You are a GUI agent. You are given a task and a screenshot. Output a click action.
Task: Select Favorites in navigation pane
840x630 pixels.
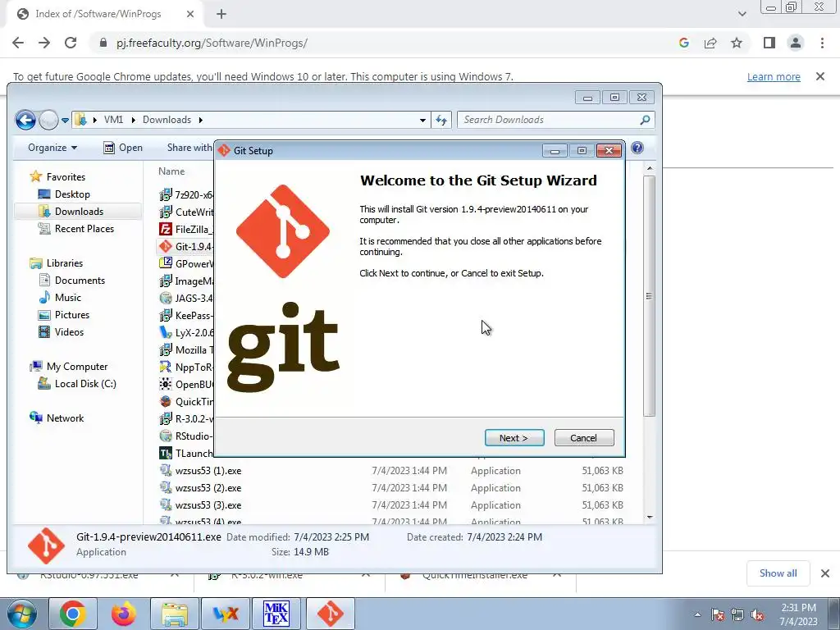pos(66,177)
